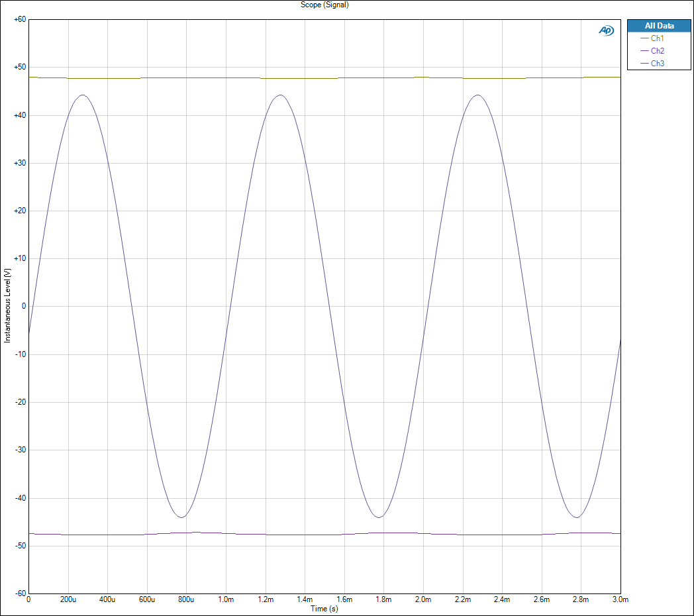Viewport: 694px width, 616px height.
Task: Click the +50 Y-axis value
Action: tap(20, 68)
